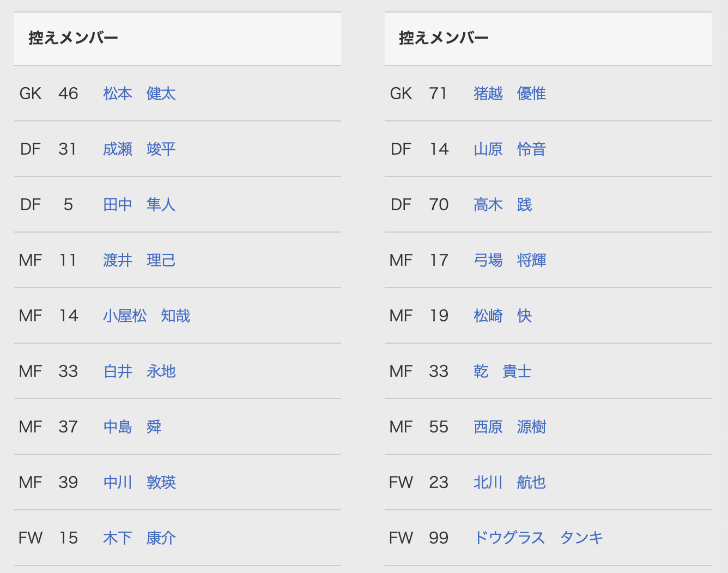Image resolution: width=728 pixels, height=573 pixels.
Task: Click the 成瀬 竣平 player link
Action: pos(139,149)
